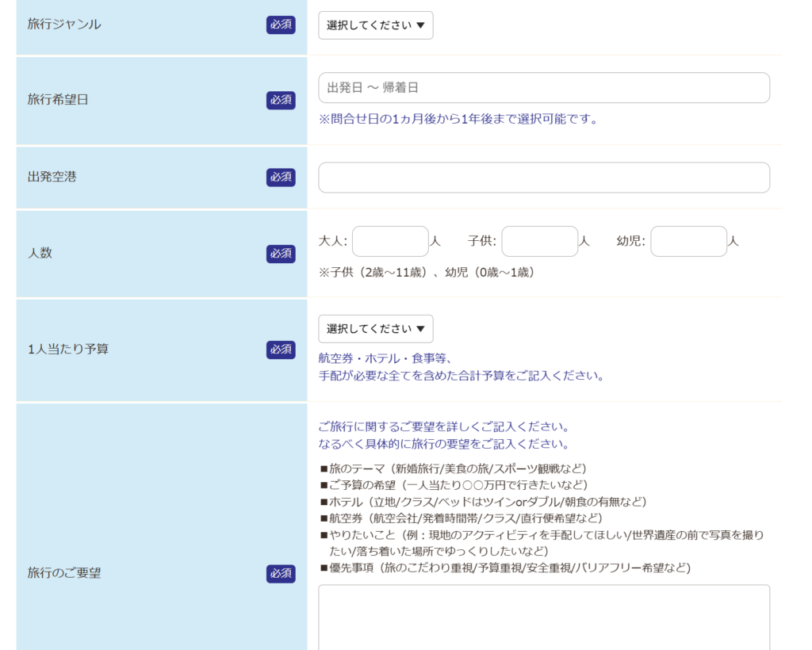Image resolution: width=812 pixels, height=650 pixels.
Task: Click the 必須 badge beside 1人当たり予算
Action: point(281,350)
